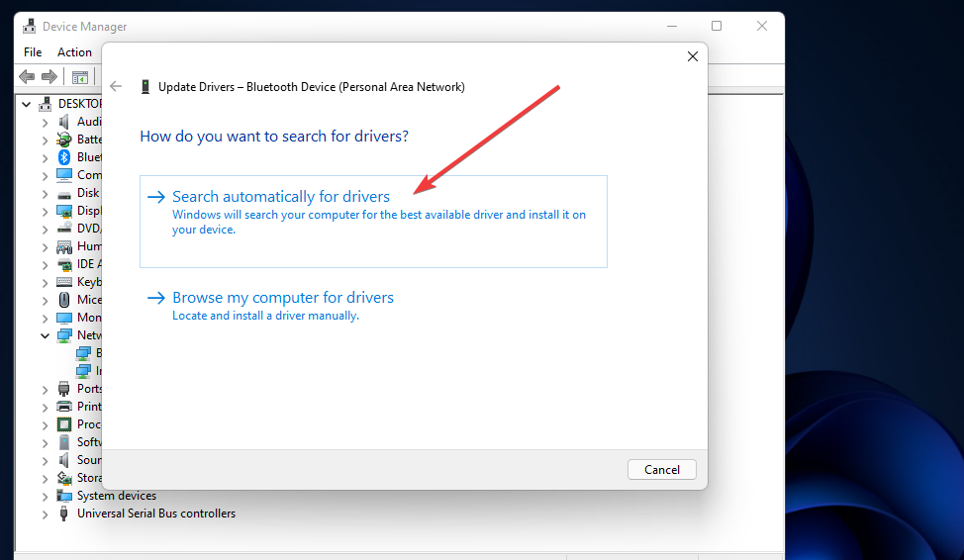Click the Ports category icon
The width and height of the screenshot is (964, 560).
click(64, 389)
